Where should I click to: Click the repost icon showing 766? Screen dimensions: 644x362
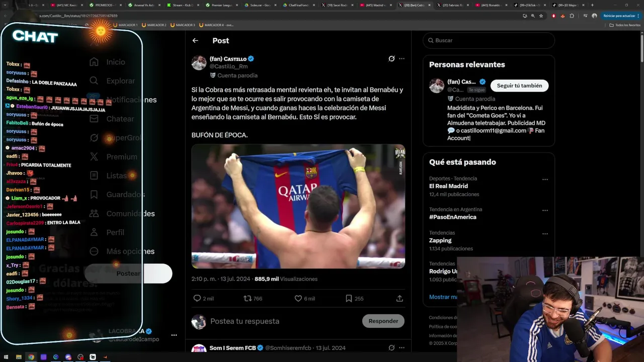[x=247, y=298]
